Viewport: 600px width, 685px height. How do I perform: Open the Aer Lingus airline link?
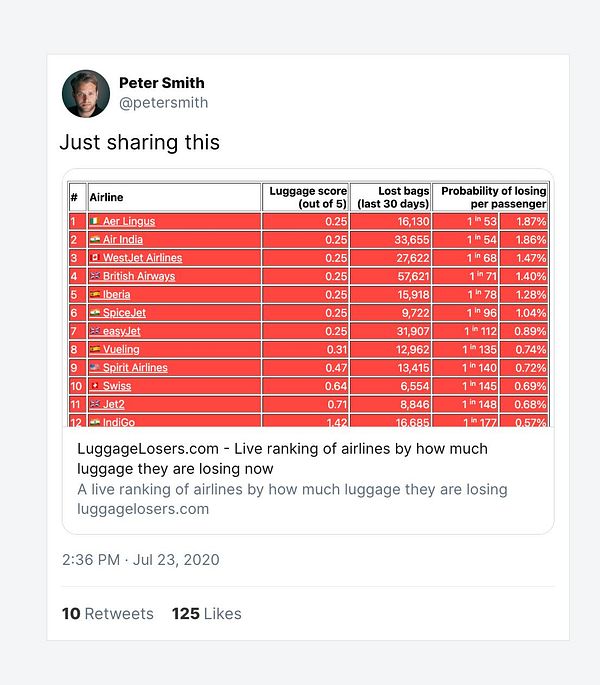[x=128, y=221]
